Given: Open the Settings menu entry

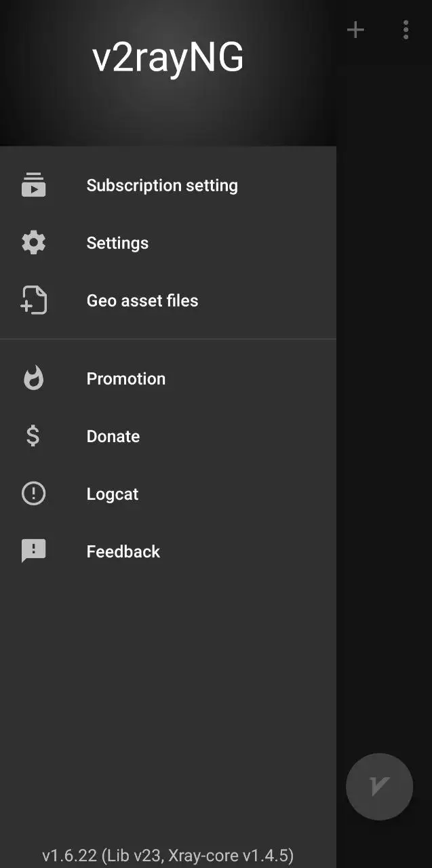Looking at the screenshot, I should (x=168, y=243).
